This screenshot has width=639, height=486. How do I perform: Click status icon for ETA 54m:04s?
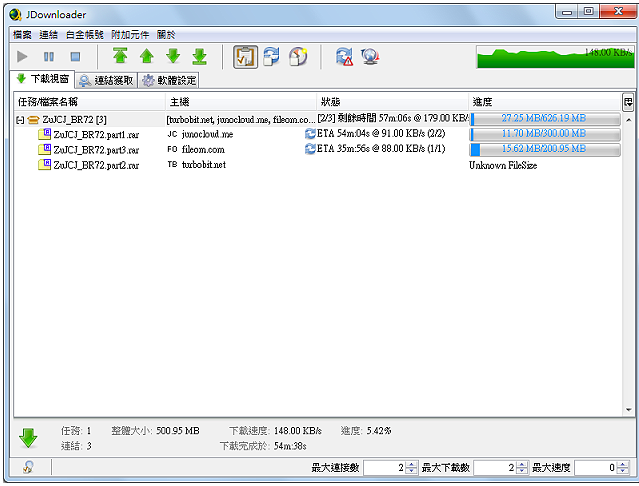click(310, 134)
